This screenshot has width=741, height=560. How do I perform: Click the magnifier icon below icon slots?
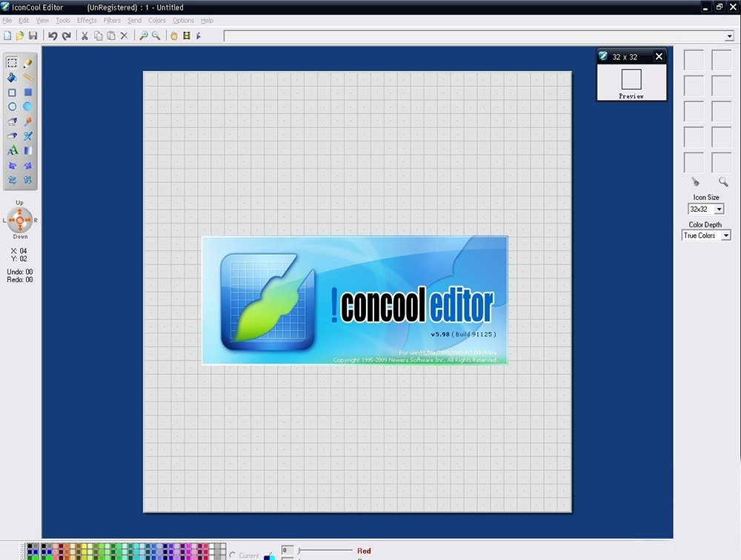[x=723, y=182]
